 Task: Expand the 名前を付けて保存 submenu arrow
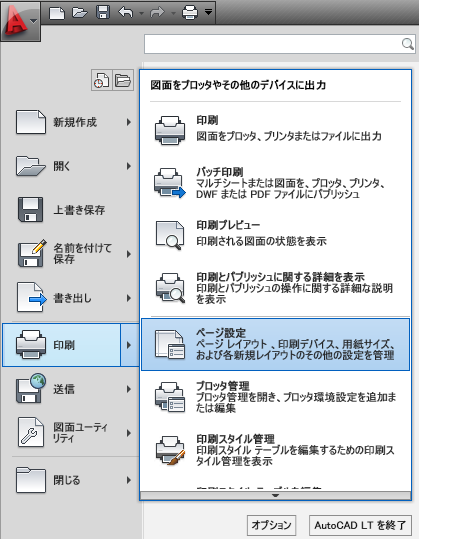(129, 254)
